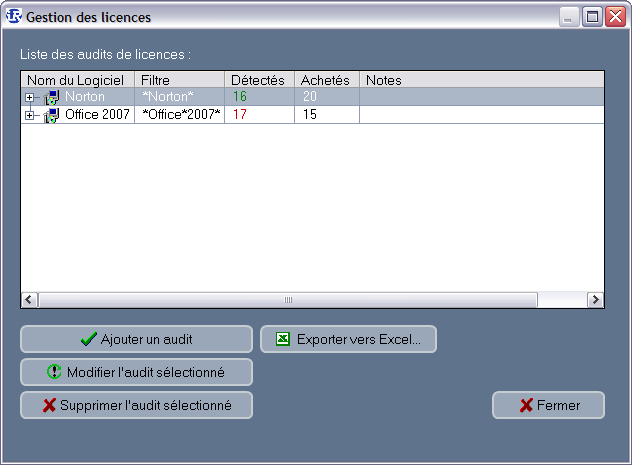
Task: Click the horizontal scrollbar left arrow
Action: [x=29, y=300]
